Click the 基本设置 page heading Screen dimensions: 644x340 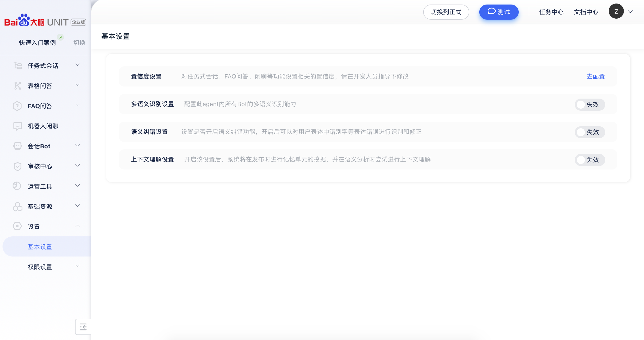click(x=115, y=36)
